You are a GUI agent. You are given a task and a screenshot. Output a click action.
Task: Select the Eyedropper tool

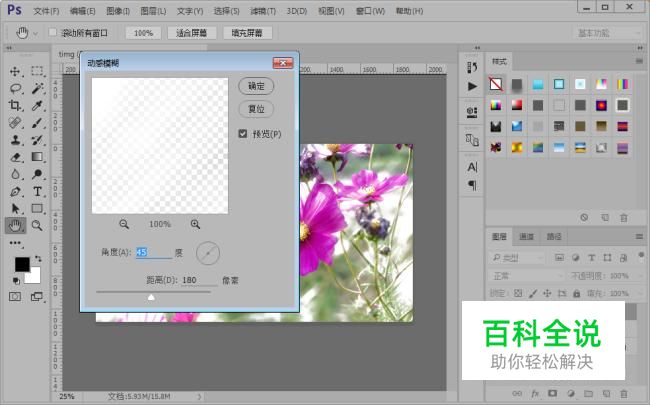point(37,106)
